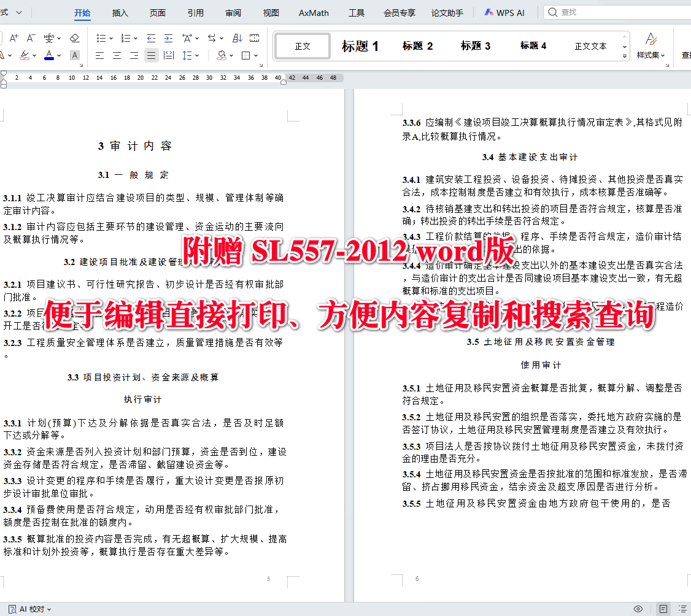Apply text highlight pen icon
The height and width of the screenshot is (616, 691).
tap(25, 55)
